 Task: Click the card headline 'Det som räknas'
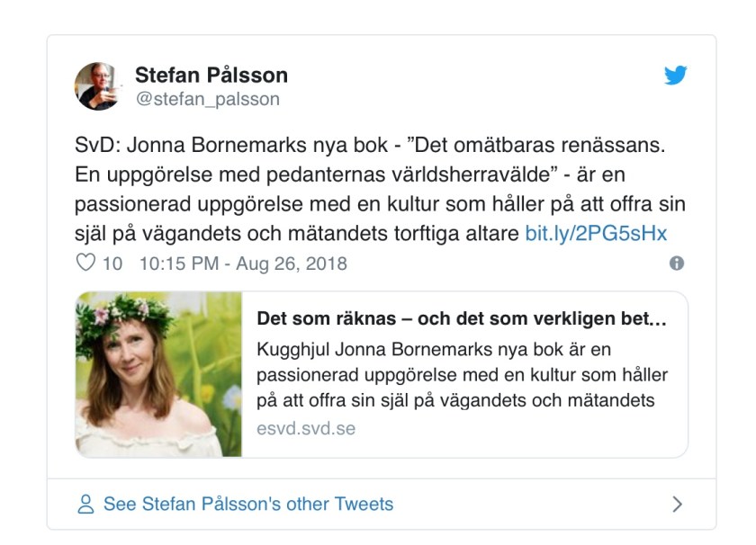461,319
